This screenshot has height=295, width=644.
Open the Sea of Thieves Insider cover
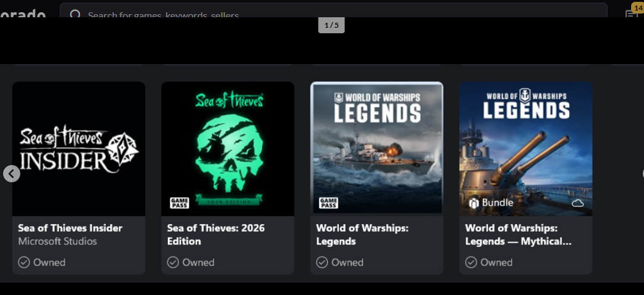[x=79, y=148]
